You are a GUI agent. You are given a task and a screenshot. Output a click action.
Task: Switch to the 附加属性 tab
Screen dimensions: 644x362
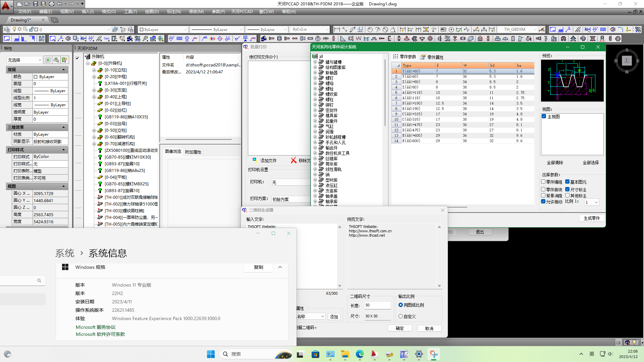(x=193, y=152)
